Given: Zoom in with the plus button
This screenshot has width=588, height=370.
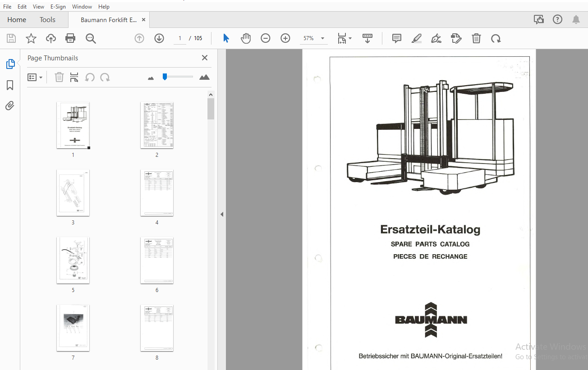Looking at the screenshot, I should click(x=285, y=38).
